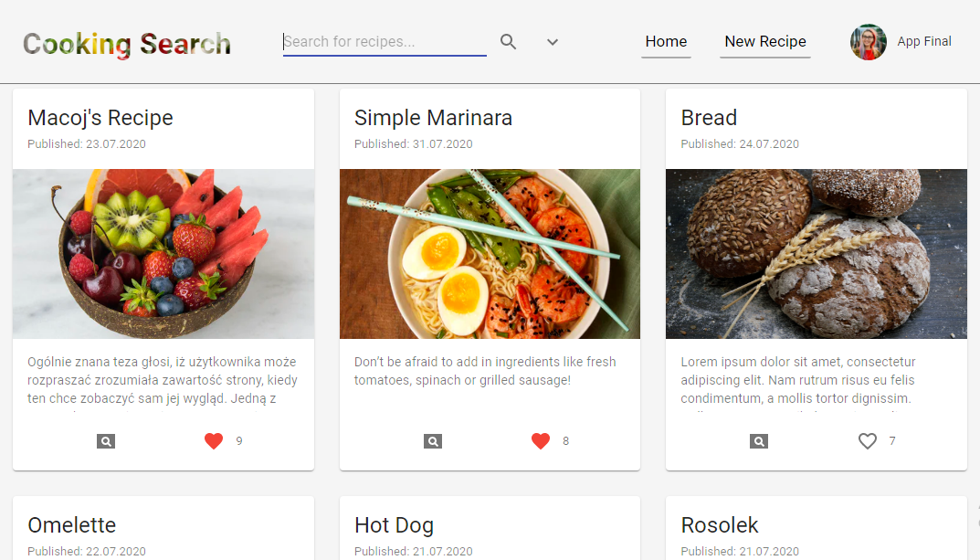Viewport: 980px width, 560px height.
Task: Open Simple Marinara preview icon
Action: [433, 441]
